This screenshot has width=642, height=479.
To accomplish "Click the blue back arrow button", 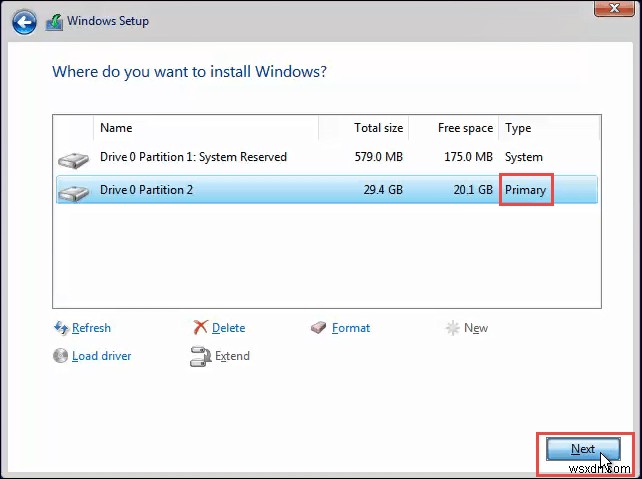I will click(x=24, y=22).
